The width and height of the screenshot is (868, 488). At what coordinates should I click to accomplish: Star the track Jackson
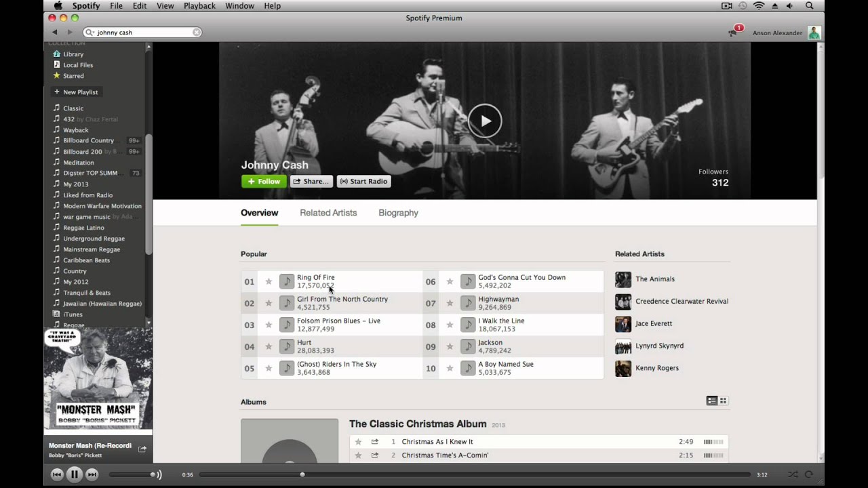(450, 346)
